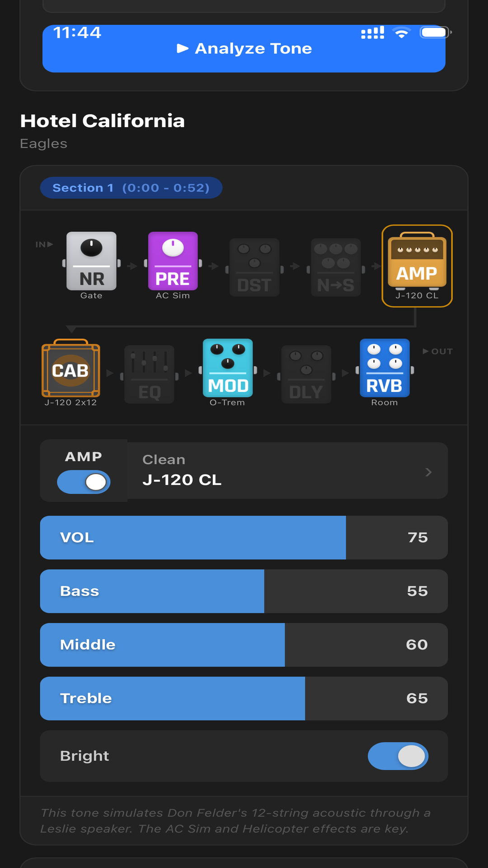This screenshot has width=488, height=868.
Task: Select the disabled DLY pedal
Action: tap(306, 374)
